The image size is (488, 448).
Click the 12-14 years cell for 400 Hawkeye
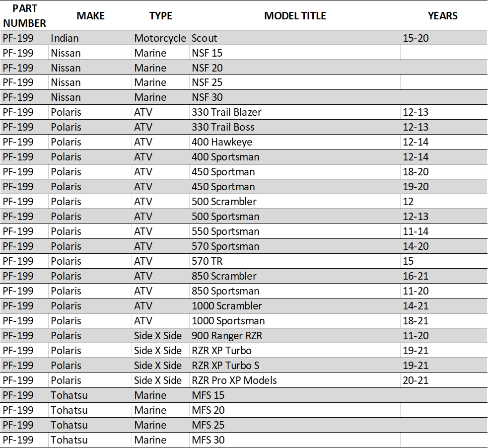click(444, 142)
